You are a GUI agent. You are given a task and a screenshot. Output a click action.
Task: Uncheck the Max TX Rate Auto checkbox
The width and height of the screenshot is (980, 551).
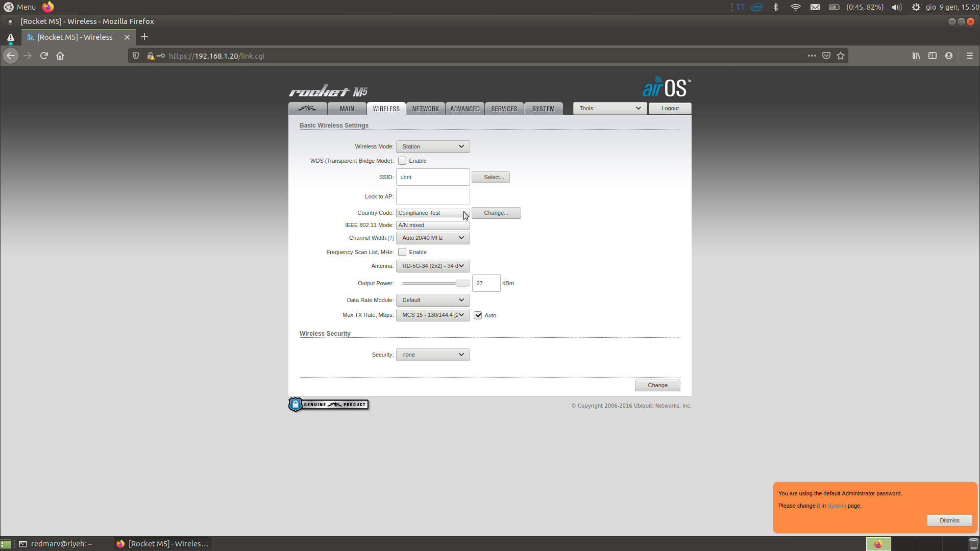pos(478,315)
